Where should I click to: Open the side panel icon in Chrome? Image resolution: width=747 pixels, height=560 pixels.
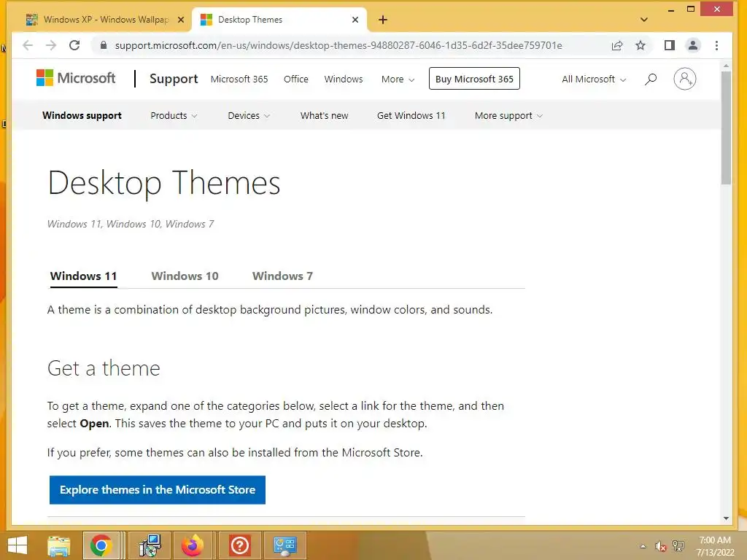670,45
